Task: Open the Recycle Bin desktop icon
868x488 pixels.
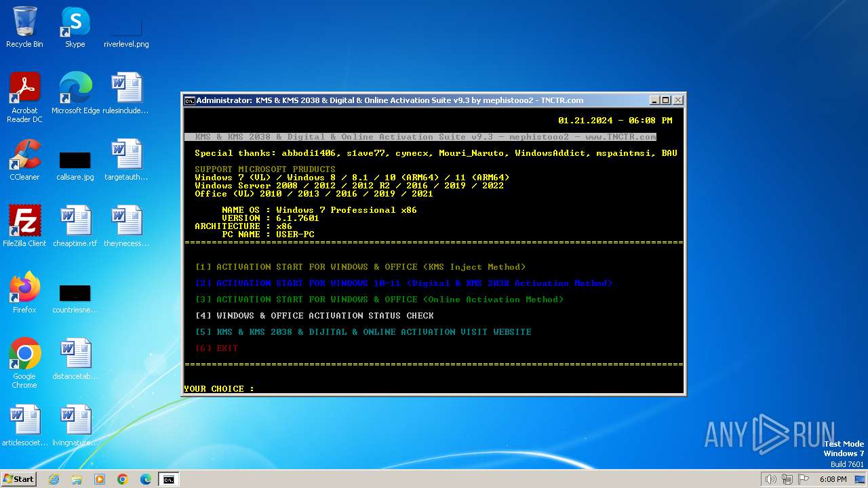Action: pyautogui.click(x=24, y=27)
